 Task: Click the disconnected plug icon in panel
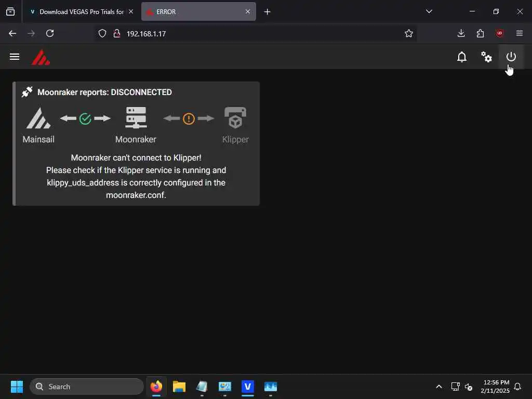click(27, 92)
